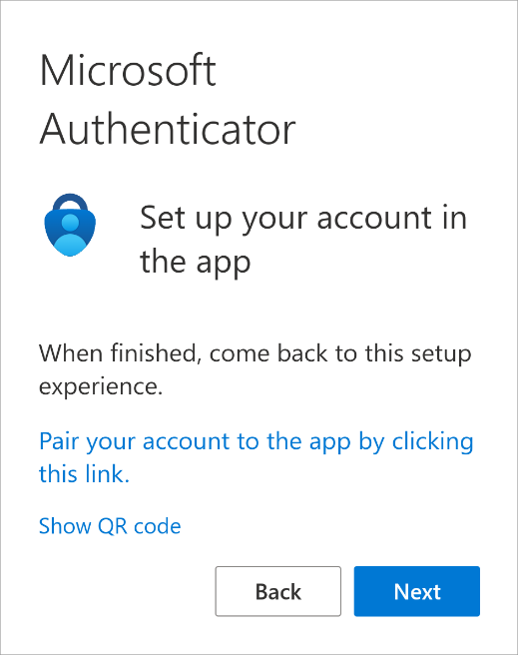Click 'QR code' in the Show QR code link
The width and height of the screenshot is (518, 655).
[139, 526]
